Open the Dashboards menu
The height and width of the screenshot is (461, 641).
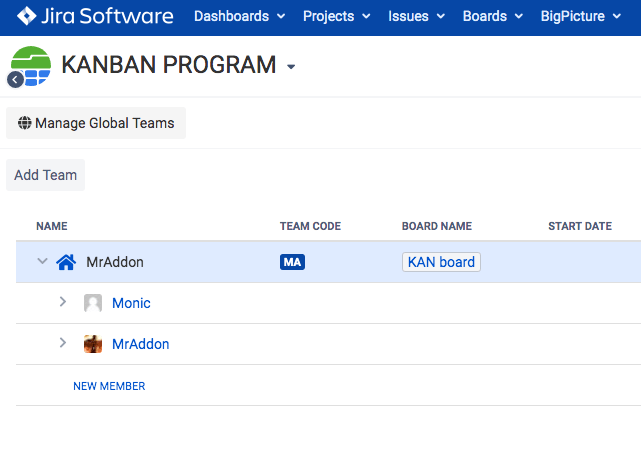(239, 16)
